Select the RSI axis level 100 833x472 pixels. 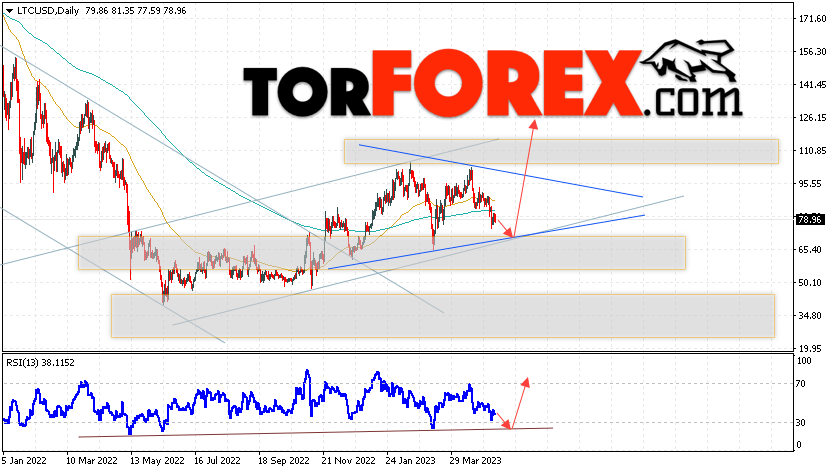(x=805, y=361)
